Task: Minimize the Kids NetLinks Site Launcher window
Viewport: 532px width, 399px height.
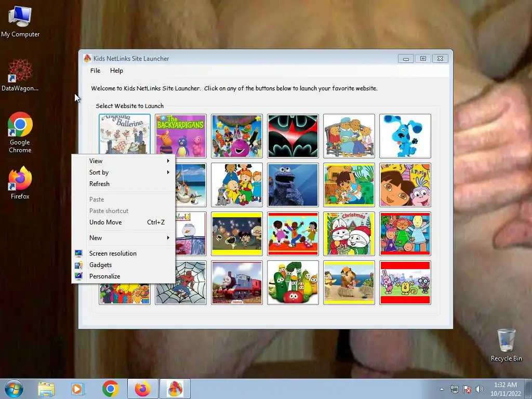Action: coord(406,59)
